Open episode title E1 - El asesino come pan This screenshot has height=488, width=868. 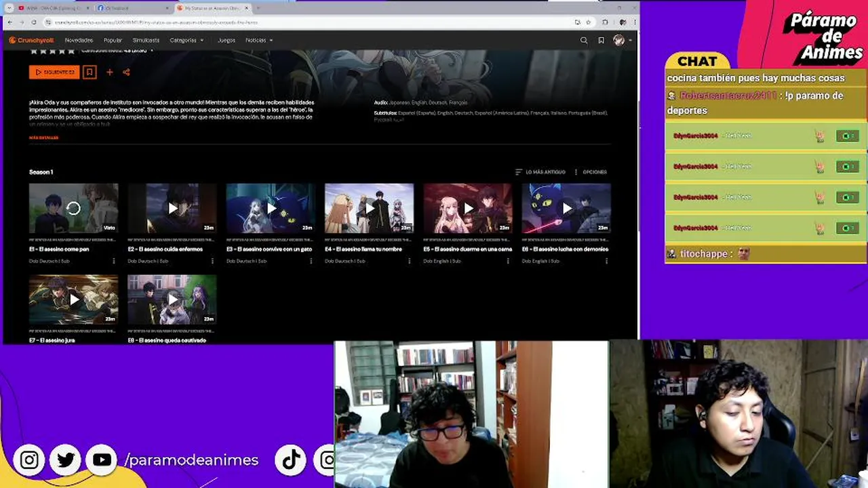(x=59, y=249)
